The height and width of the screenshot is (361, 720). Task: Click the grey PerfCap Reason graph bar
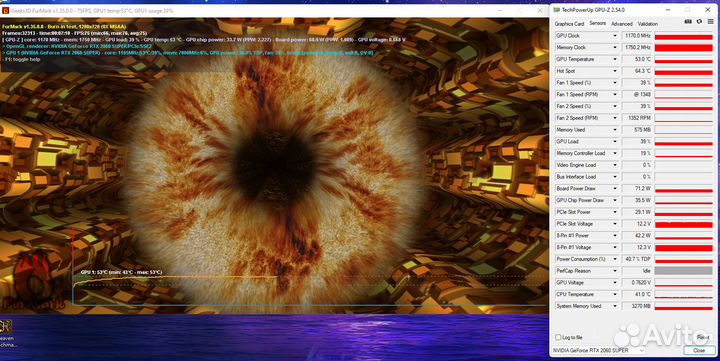[x=684, y=271]
